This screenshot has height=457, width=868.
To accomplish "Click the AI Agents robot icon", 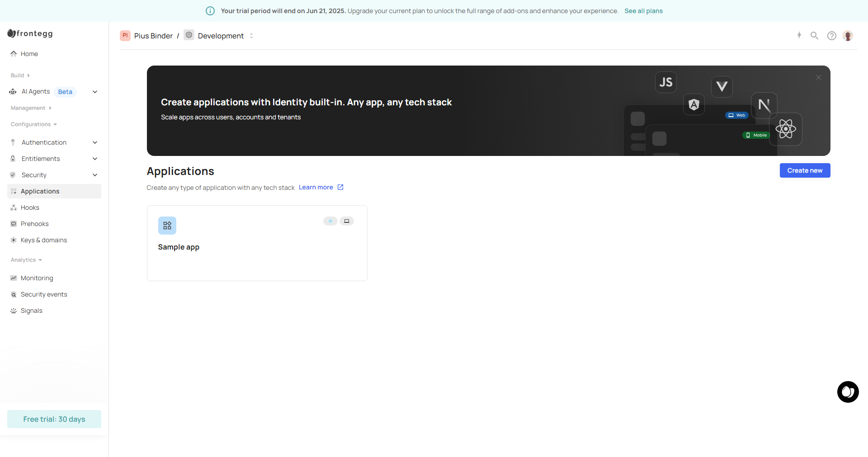I will pos(13,92).
